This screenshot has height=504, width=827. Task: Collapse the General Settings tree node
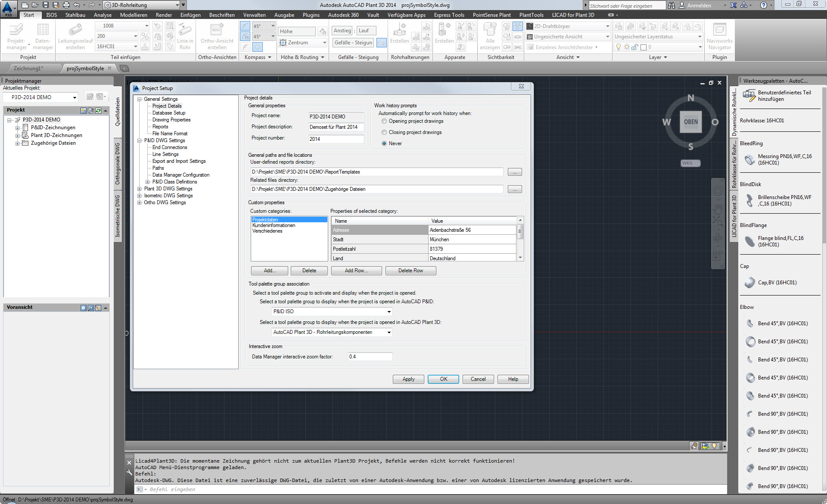click(x=140, y=100)
